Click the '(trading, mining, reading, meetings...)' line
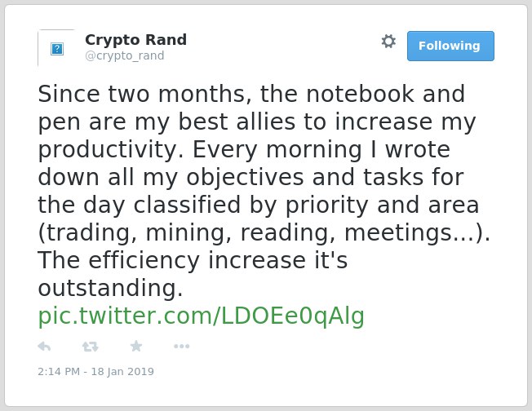Image resolution: width=532 pixels, height=411 pixels. (x=264, y=233)
